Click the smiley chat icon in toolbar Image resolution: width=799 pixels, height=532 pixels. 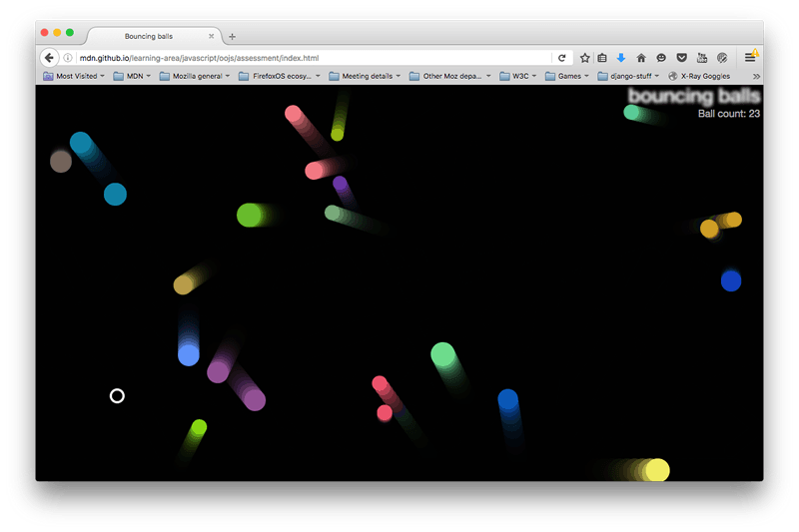[x=661, y=58]
